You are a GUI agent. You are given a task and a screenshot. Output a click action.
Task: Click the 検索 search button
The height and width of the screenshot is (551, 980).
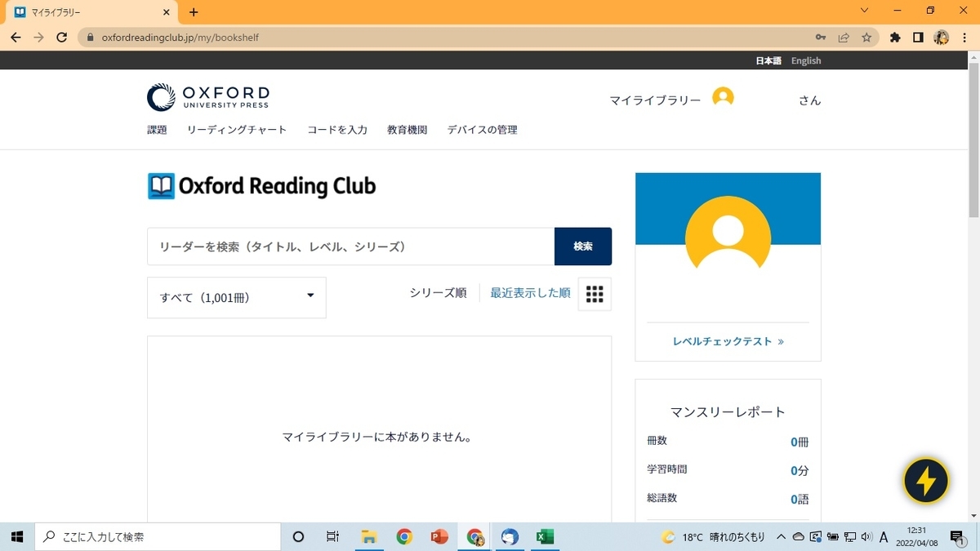point(583,247)
